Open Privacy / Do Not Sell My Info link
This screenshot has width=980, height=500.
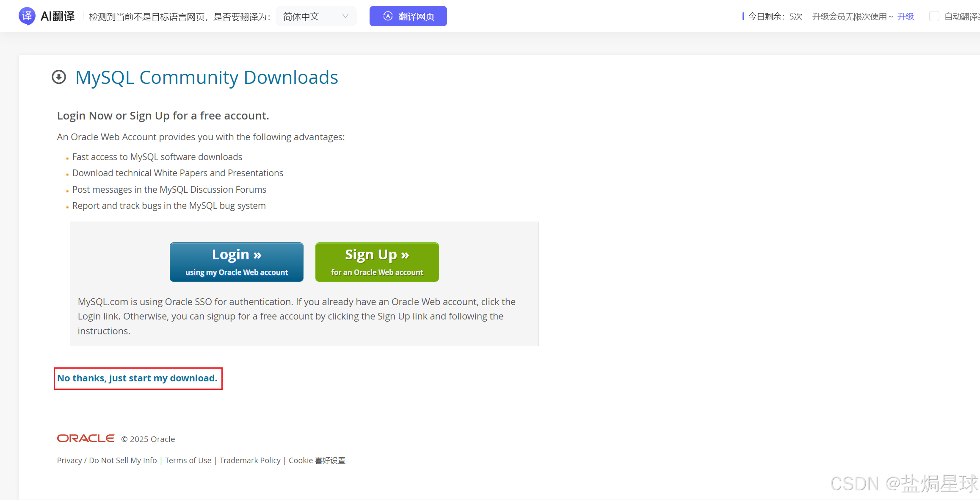click(x=107, y=460)
